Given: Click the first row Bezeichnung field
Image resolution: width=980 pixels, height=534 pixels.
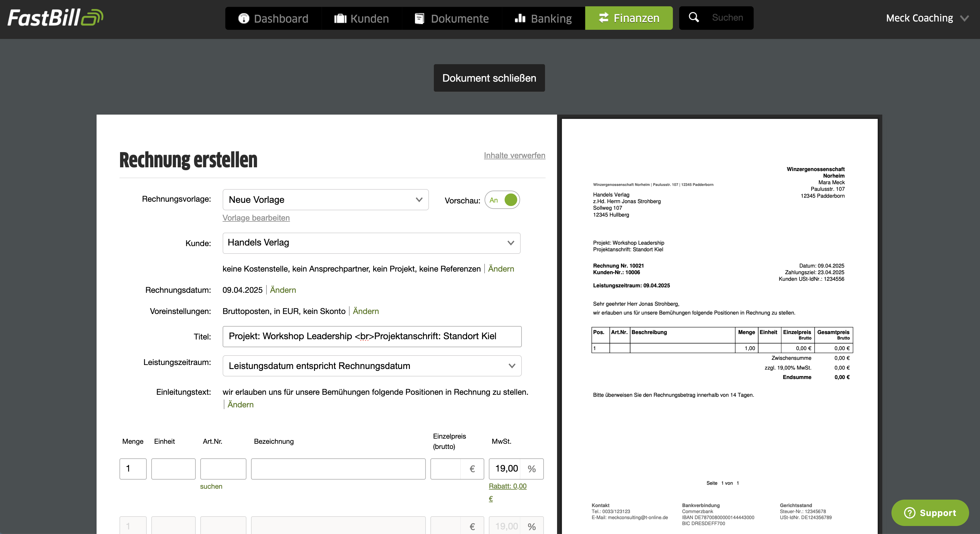Looking at the screenshot, I should pyautogui.click(x=338, y=469).
